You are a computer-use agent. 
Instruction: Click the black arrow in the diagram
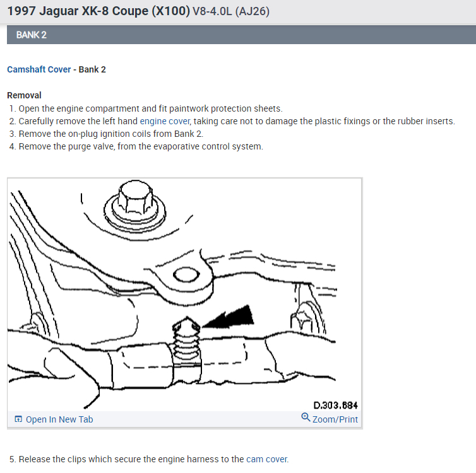229,317
